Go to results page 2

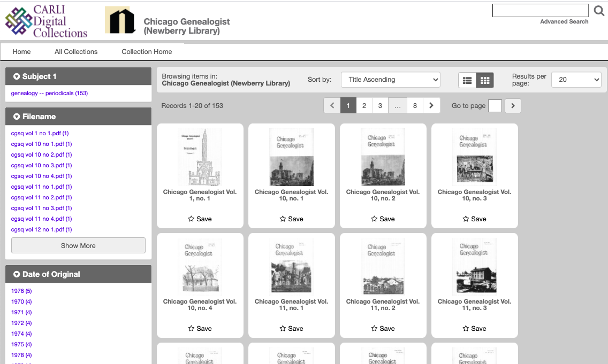364,105
